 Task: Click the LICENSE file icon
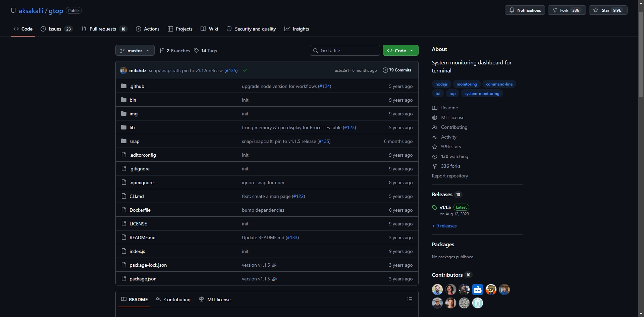[x=124, y=224]
